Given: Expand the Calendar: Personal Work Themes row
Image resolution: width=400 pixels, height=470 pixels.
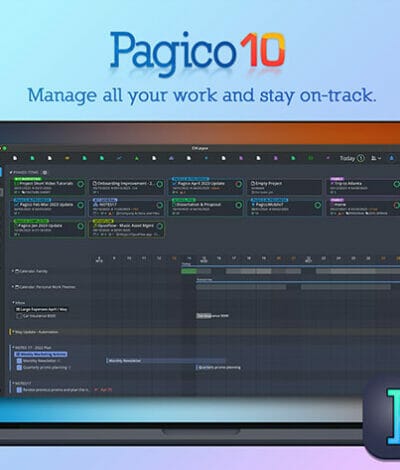Looking at the screenshot, I should (13, 287).
